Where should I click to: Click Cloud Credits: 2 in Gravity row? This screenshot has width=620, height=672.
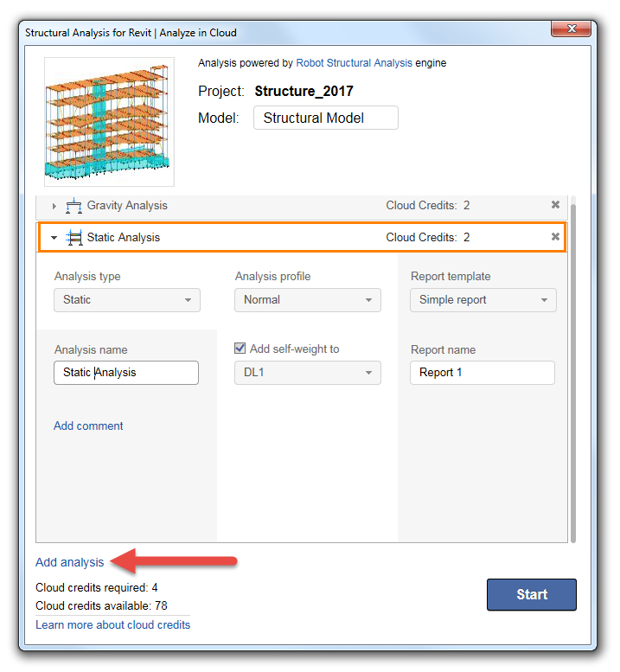click(428, 206)
